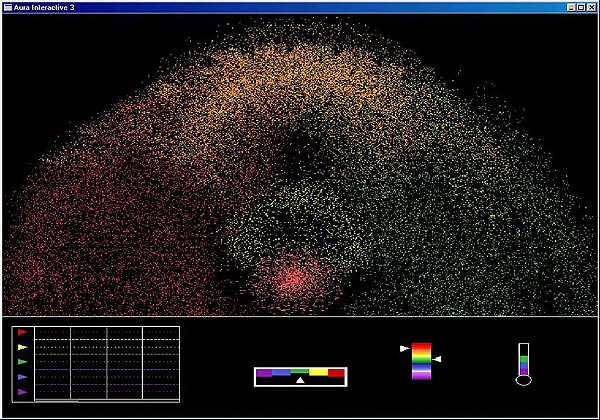Click the red triangle channel marker
Image resolution: width=600 pixels, height=420 pixels.
[x=22, y=332]
